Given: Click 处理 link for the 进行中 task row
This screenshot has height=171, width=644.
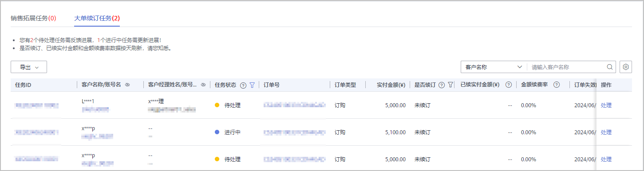Looking at the screenshot, I should 606,132.
